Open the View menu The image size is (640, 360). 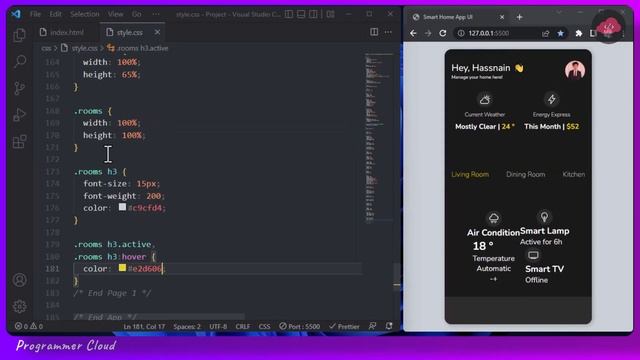116,14
